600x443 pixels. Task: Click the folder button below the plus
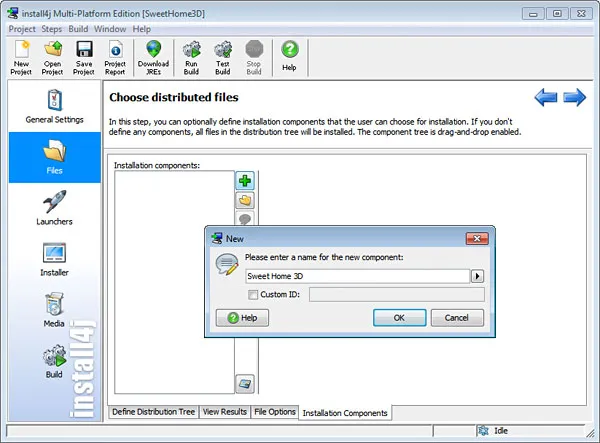pos(245,200)
